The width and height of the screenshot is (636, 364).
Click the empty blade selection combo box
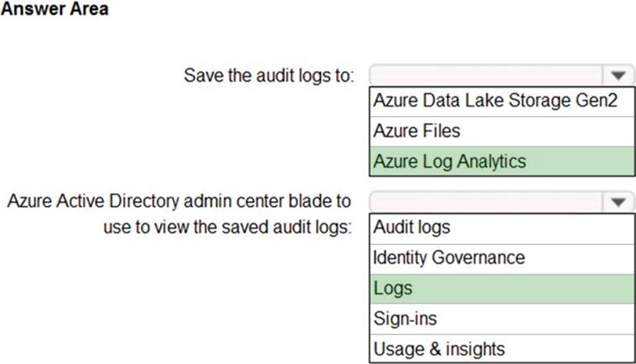pos(486,203)
